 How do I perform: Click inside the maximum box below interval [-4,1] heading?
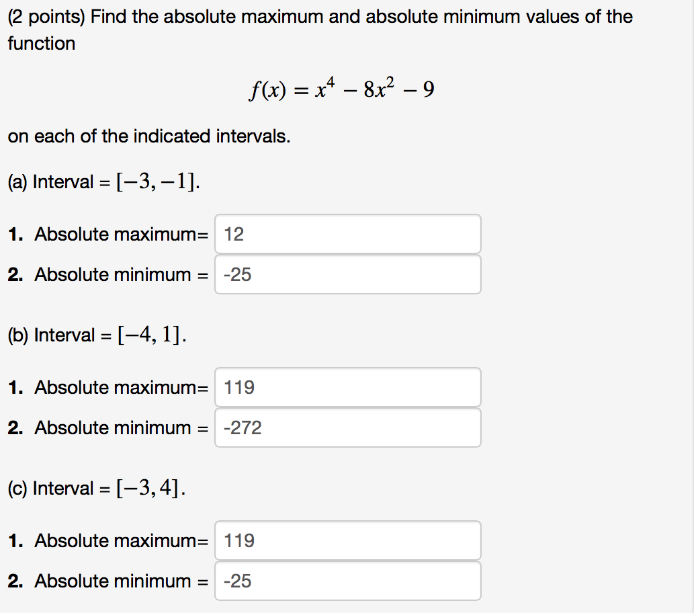pos(347,387)
